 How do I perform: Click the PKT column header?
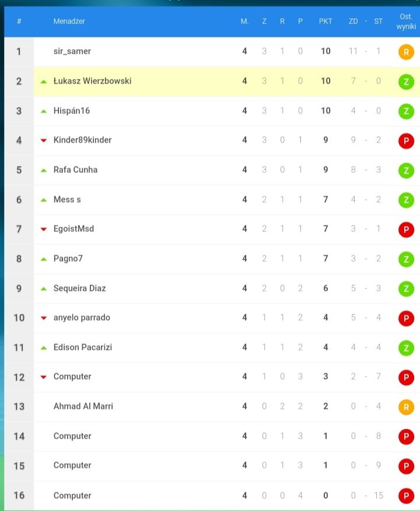click(325, 22)
